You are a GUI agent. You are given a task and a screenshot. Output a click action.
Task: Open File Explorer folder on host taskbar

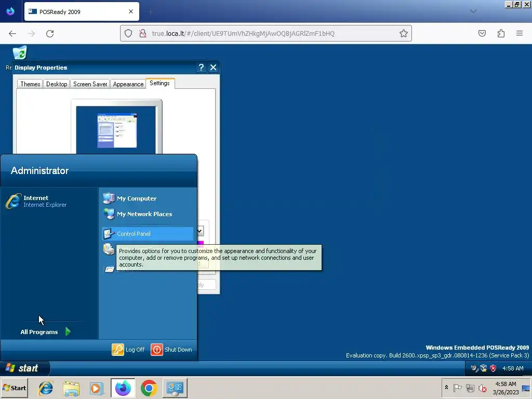click(x=71, y=388)
